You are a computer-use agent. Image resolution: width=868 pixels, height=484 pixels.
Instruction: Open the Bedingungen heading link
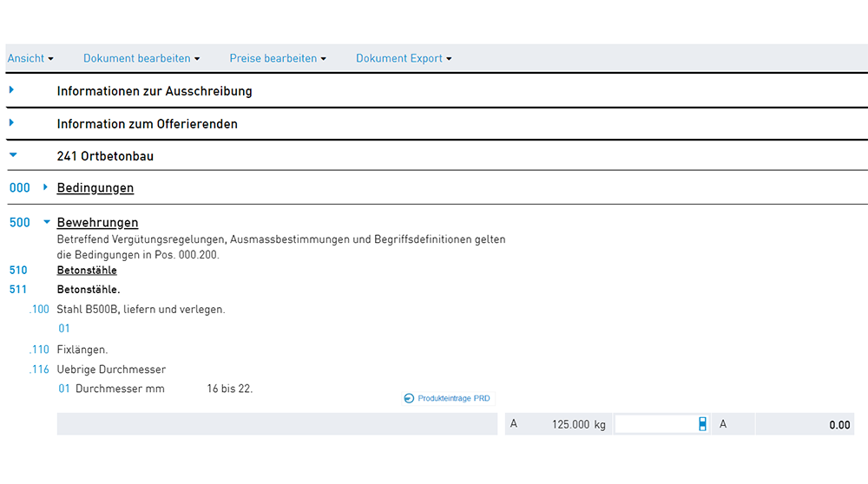tap(95, 188)
